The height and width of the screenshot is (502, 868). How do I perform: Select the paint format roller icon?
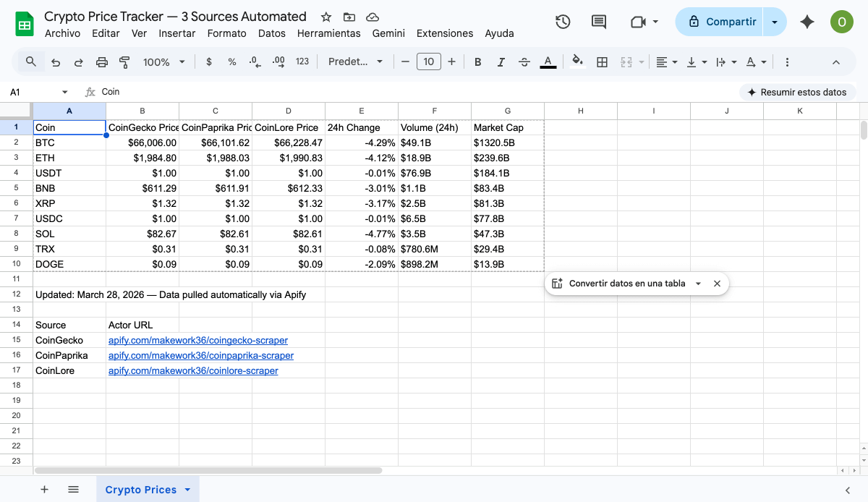[124, 62]
